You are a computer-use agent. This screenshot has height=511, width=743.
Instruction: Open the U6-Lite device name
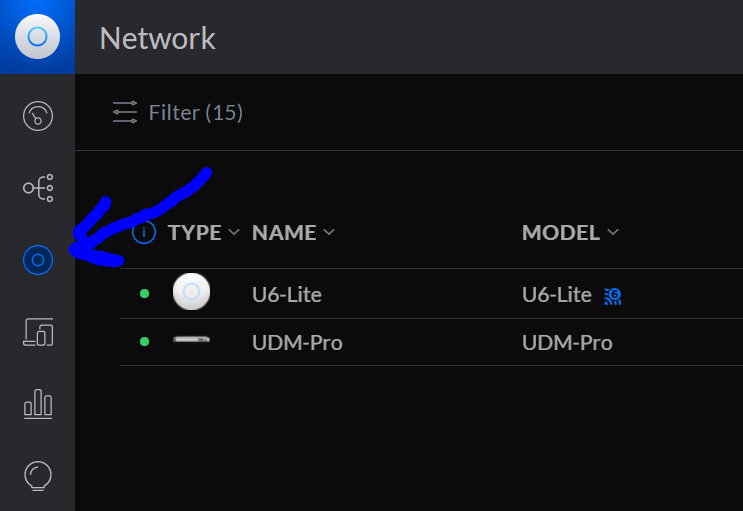(287, 294)
